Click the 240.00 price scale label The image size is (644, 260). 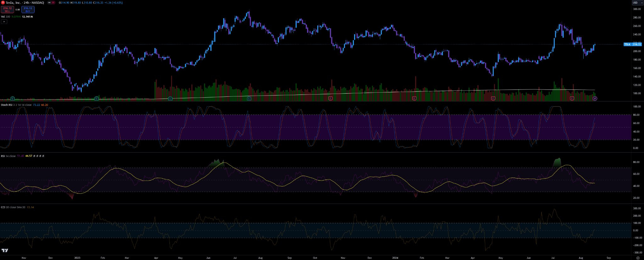tap(637, 35)
